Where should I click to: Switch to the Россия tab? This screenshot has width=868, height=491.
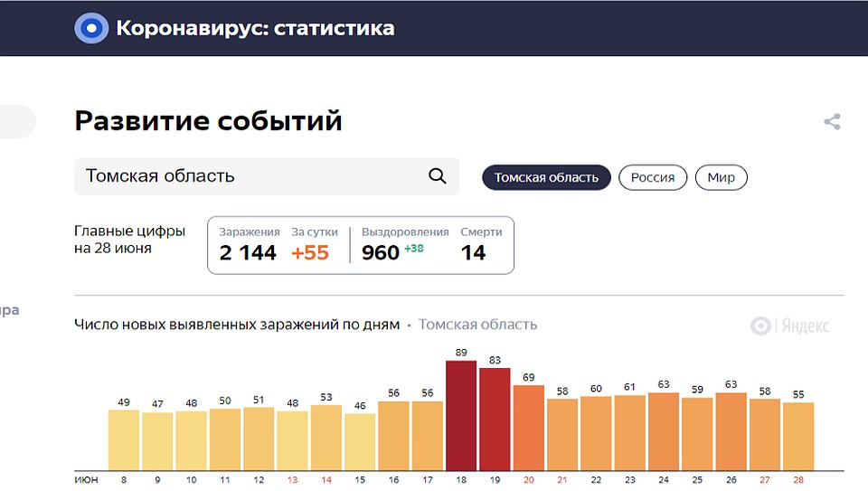(653, 178)
